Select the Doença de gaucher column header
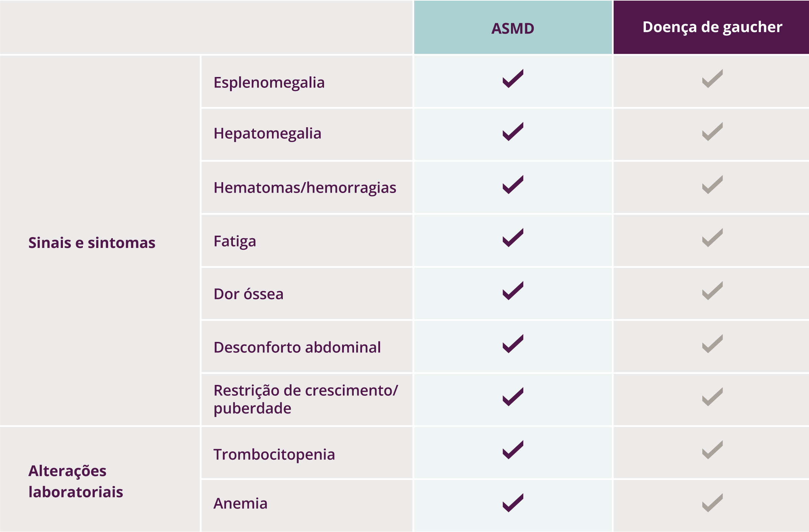The height and width of the screenshot is (532, 809). pos(712,27)
